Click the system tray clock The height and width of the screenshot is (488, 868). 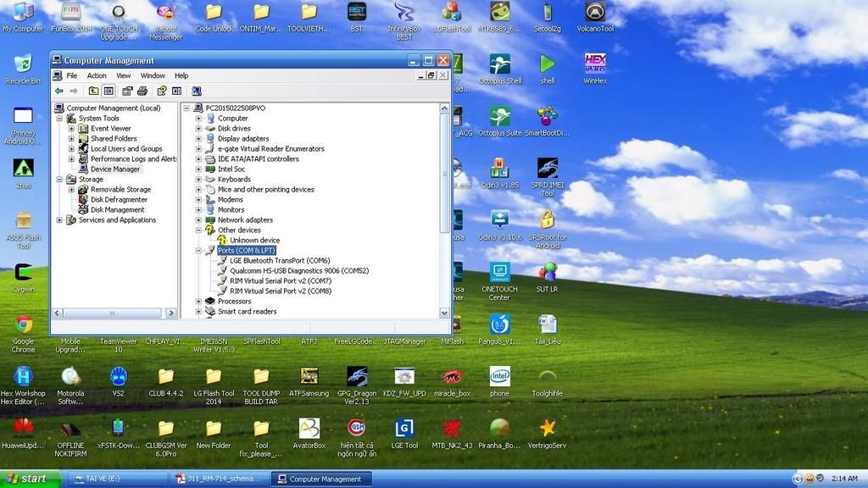tap(844, 479)
